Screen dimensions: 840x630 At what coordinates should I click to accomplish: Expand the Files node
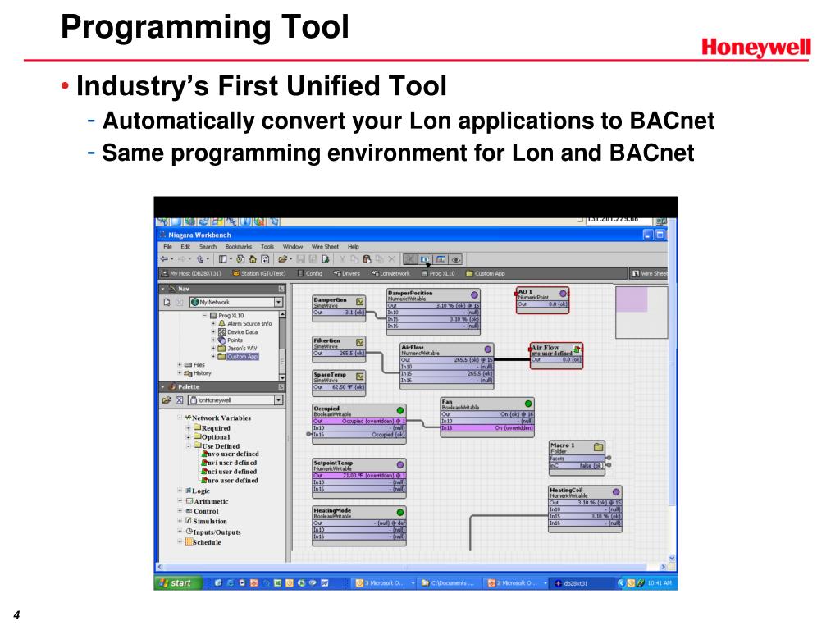point(180,365)
